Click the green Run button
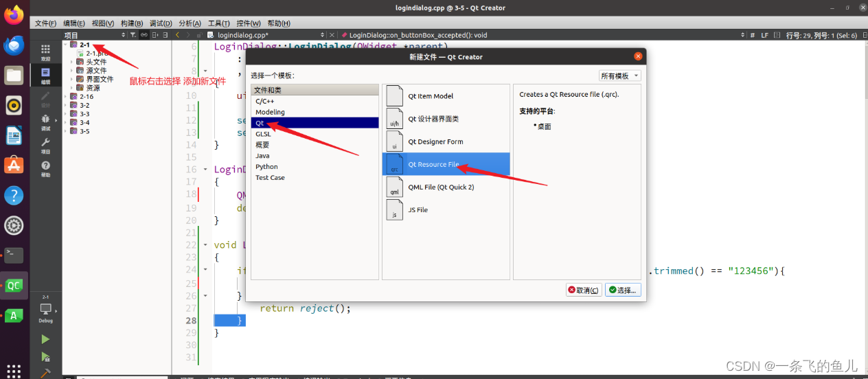 tap(45, 339)
